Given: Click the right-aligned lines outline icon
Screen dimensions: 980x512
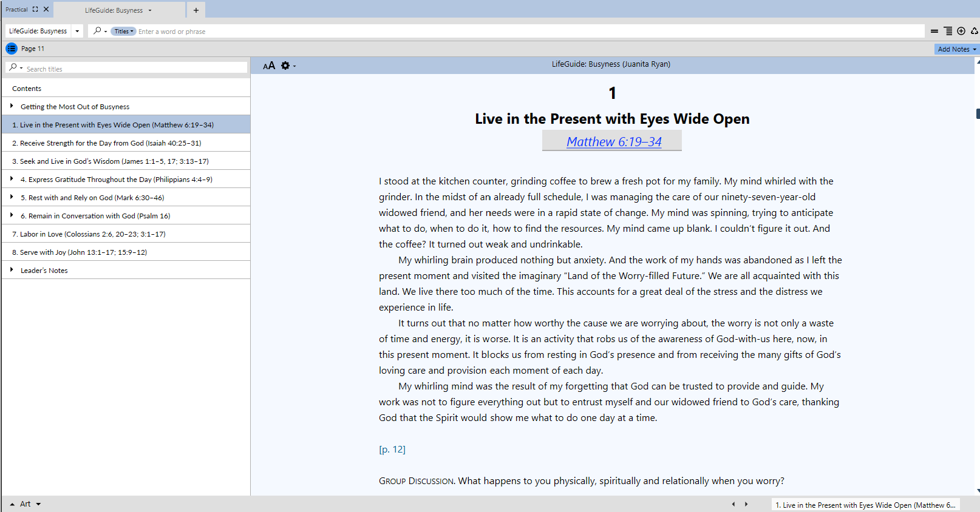Looking at the screenshot, I should 948,31.
